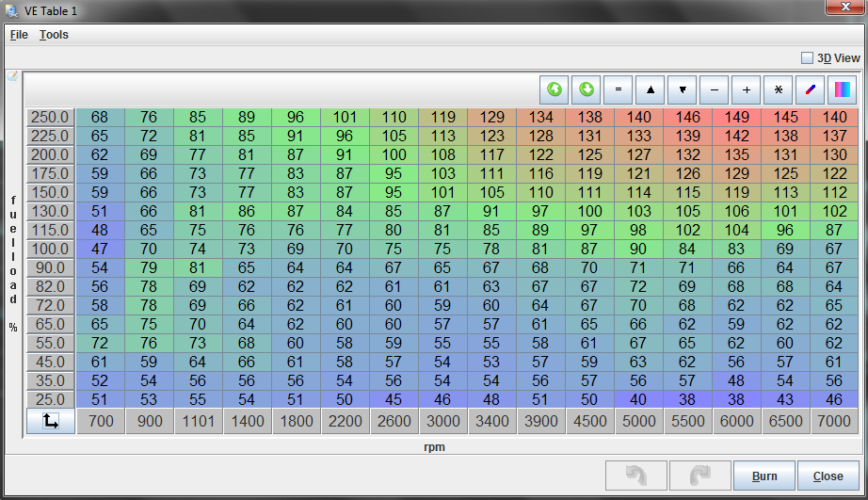Select cell 149 at 250.0 load, 6000 rpm
The width and height of the screenshot is (868, 500).
737,118
